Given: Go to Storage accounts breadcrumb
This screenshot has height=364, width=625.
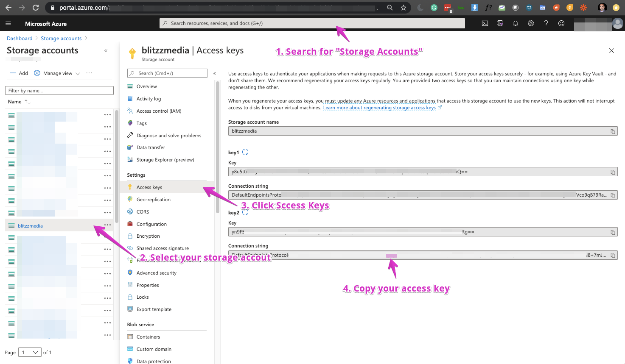Looking at the screenshot, I should (x=61, y=39).
